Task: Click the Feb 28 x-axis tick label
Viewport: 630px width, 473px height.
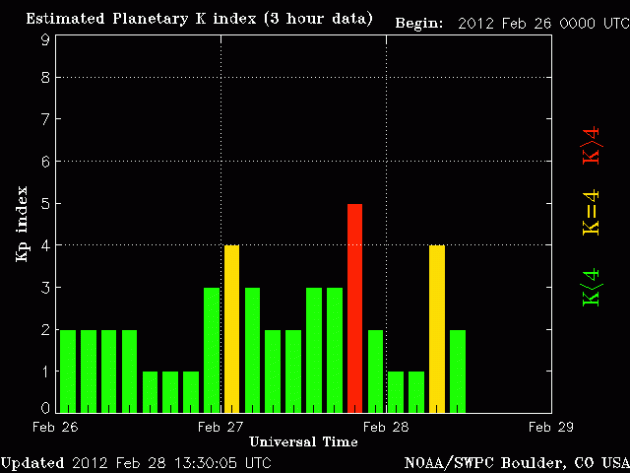Action: coord(385,426)
